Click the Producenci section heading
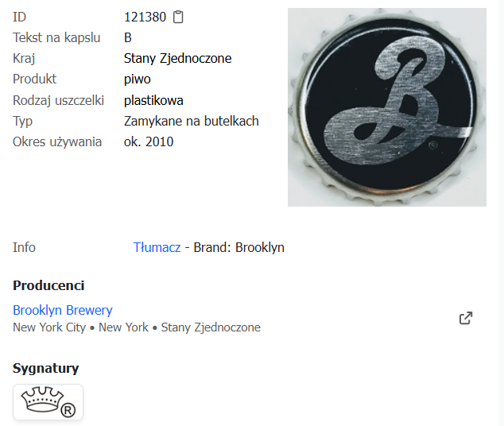This screenshot has height=426, width=504. (x=48, y=285)
